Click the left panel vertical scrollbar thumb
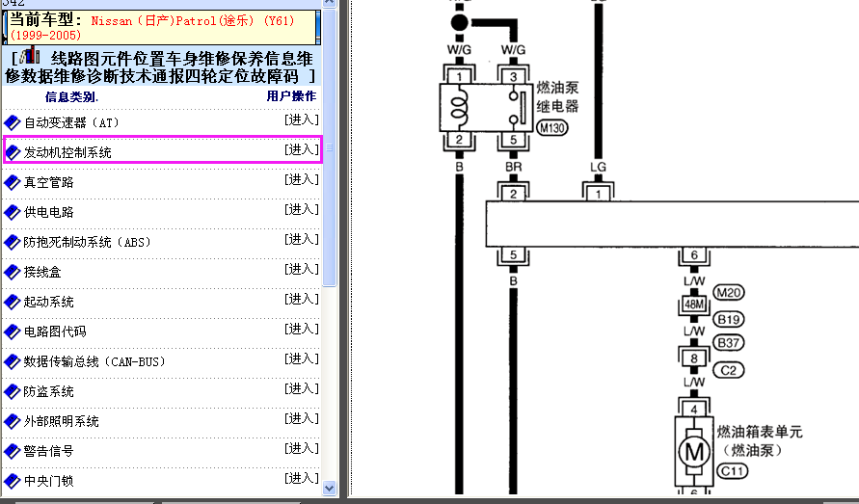The image size is (859, 504). coord(330,146)
